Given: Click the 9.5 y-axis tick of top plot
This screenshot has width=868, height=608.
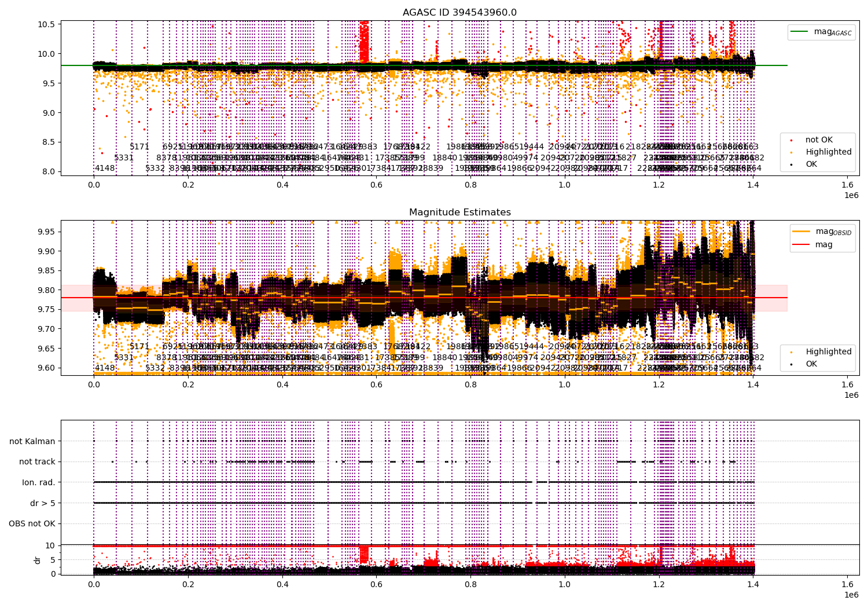Looking at the screenshot, I should (x=49, y=83).
